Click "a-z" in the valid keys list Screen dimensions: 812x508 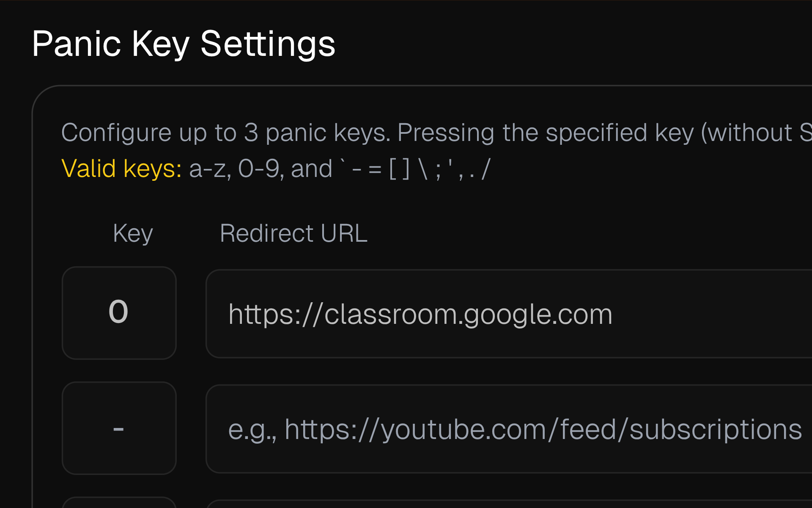[x=209, y=168]
